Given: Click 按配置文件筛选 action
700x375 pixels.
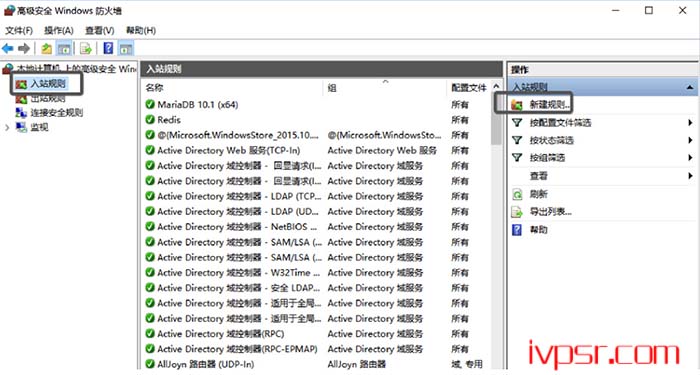Looking at the screenshot, I should point(560,123).
